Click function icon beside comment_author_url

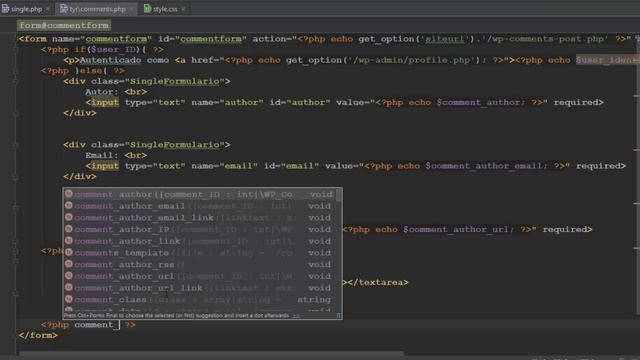point(69,276)
